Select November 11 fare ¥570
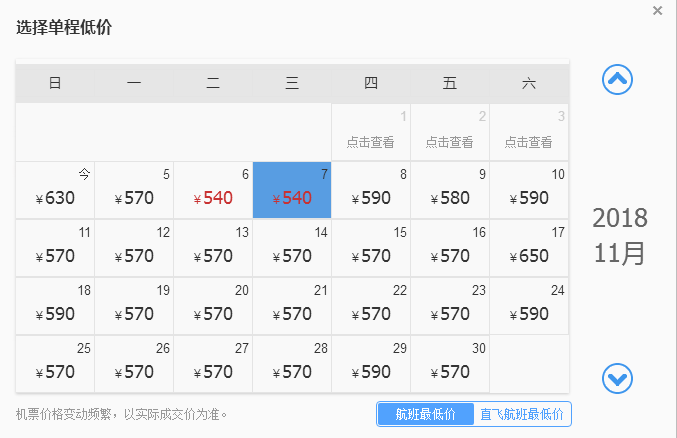Viewport: 677px width, 438px height. (x=55, y=248)
